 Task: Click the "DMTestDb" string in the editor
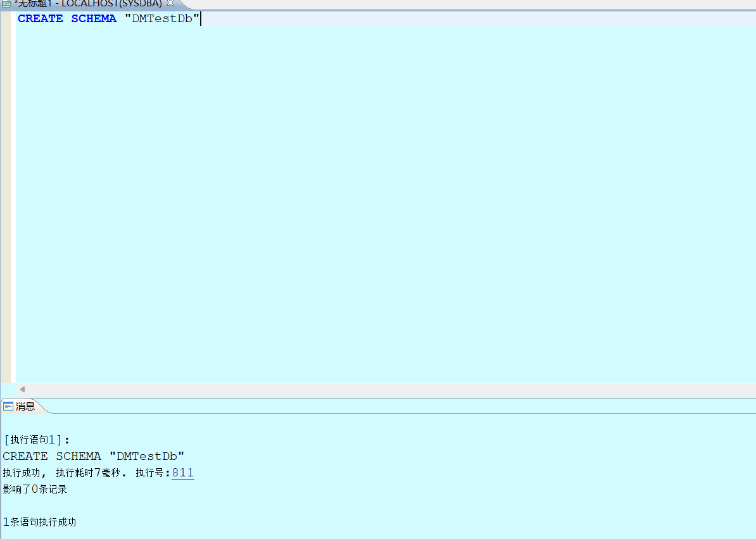[162, 19]
